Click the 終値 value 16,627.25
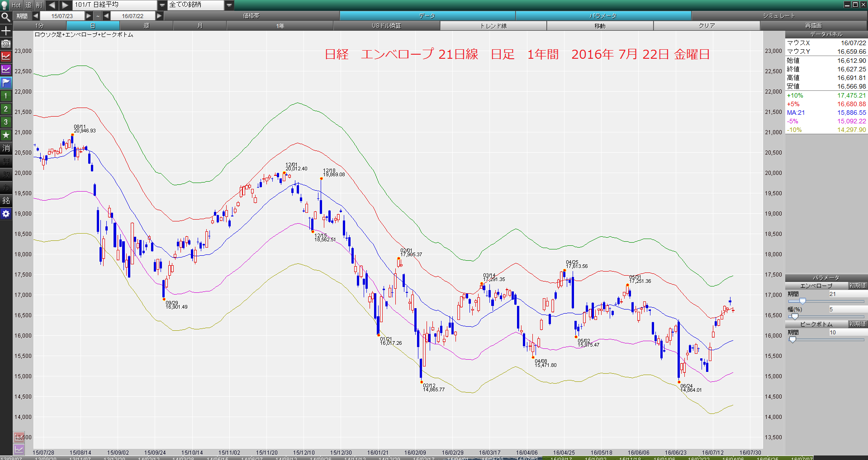868x460 pixels. (x=851, y=69)
